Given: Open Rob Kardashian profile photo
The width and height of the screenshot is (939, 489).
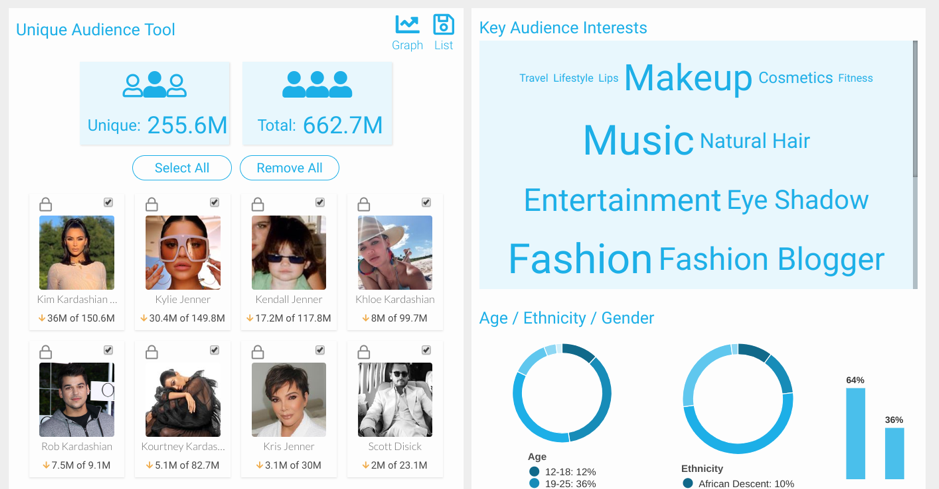Looking at the screenshot, I should [x=77, y=400].
